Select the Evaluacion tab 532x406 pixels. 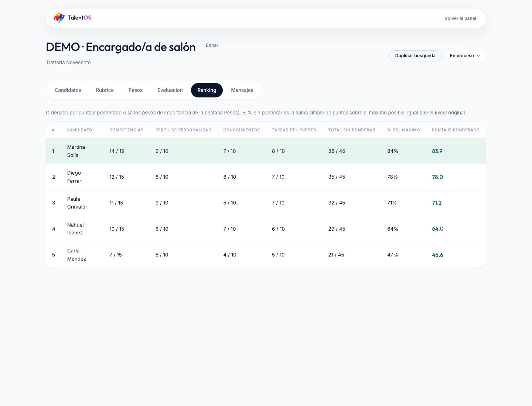pos(170,90)
